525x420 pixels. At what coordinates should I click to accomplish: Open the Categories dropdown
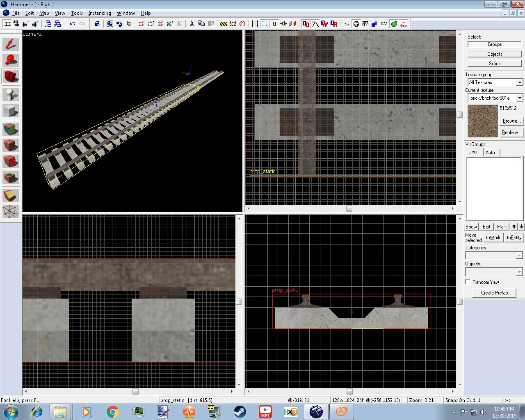tap(519, 256)
